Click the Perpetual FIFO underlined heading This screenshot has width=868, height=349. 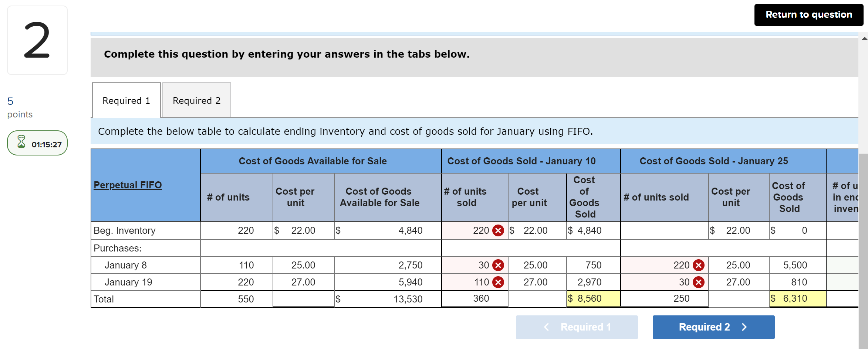pyautogui.click(x=128, y=185)
